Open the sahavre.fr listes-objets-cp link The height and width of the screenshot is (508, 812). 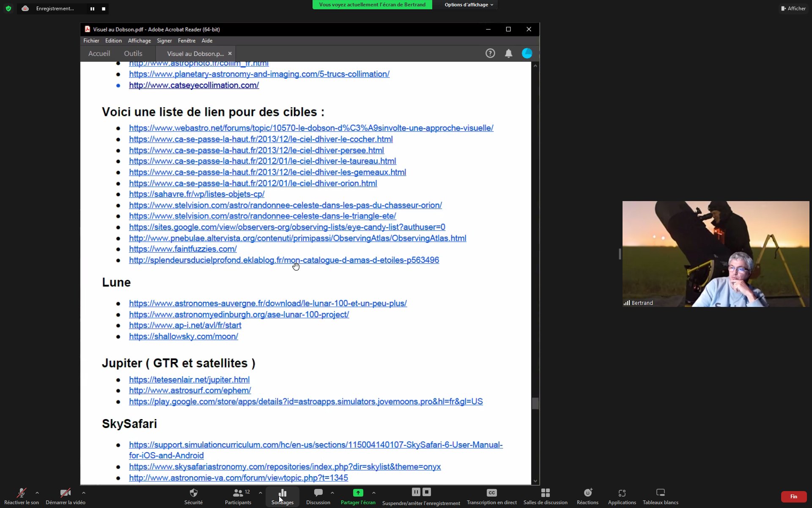pyautogui.click(x=197, y=194)
